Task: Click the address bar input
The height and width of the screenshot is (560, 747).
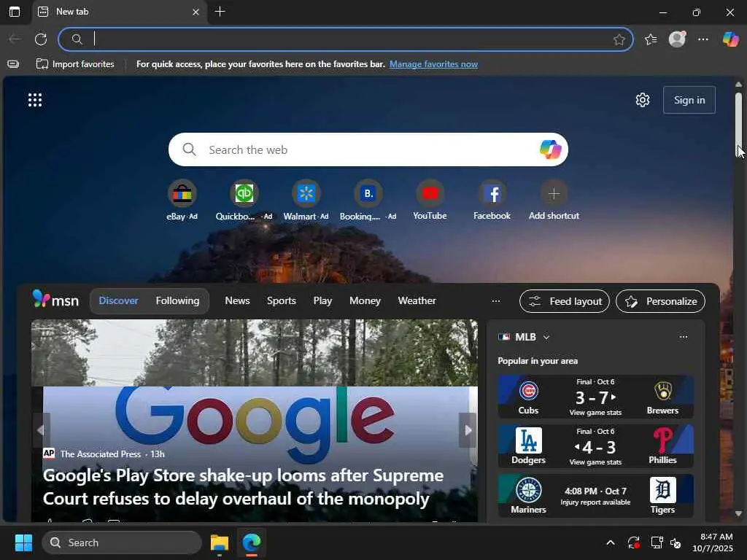Action: point(346,39)
